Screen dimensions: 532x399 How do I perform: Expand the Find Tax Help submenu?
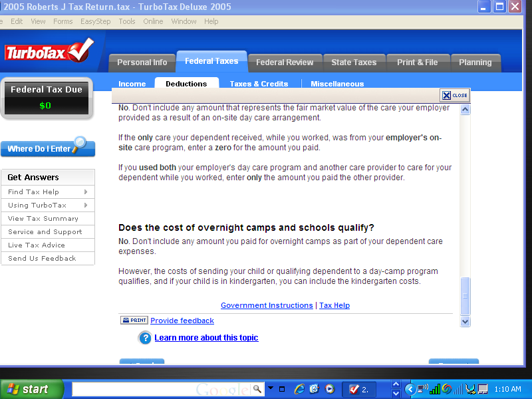[86, 192]
